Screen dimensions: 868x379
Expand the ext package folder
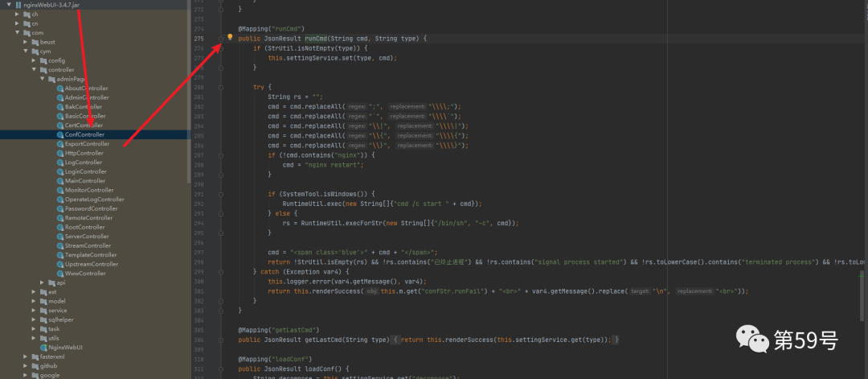[x=35, y=292]
